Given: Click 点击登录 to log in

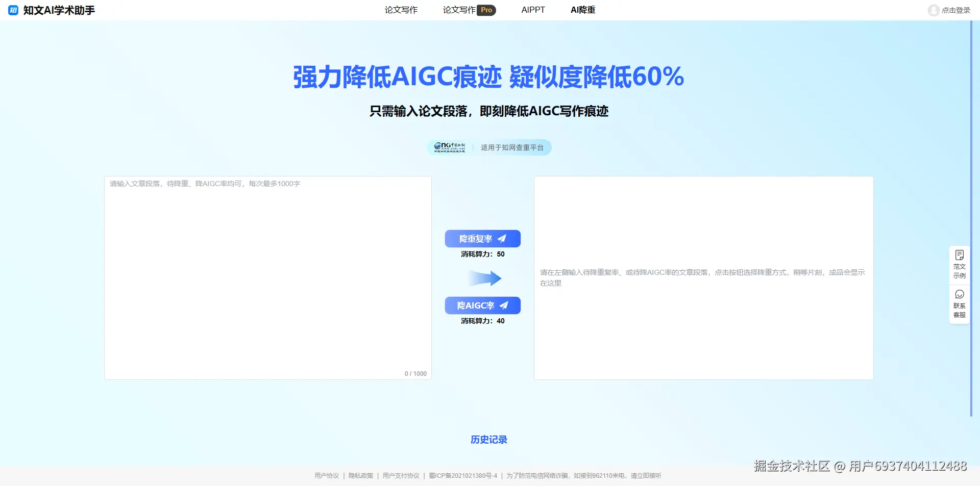Looking at the screenshot, I should (x=955, y=10).
